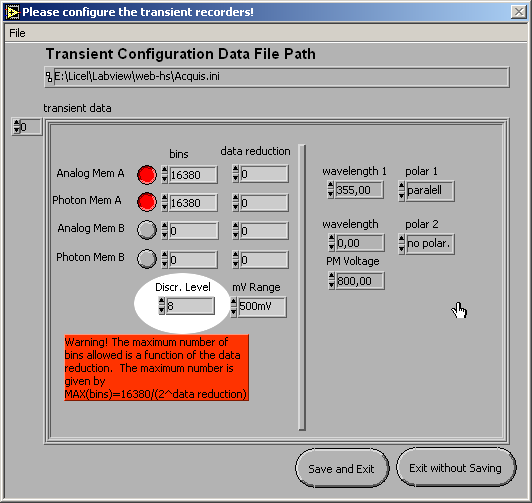Enable the Analog Mem B indicator

coord(147,230)
